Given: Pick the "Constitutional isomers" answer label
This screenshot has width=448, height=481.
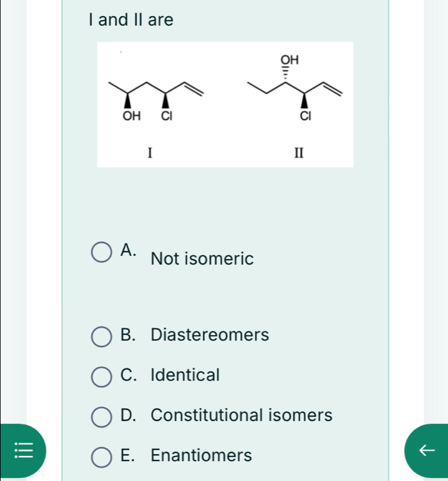Looking at the screenshot, I should [241, 415].
